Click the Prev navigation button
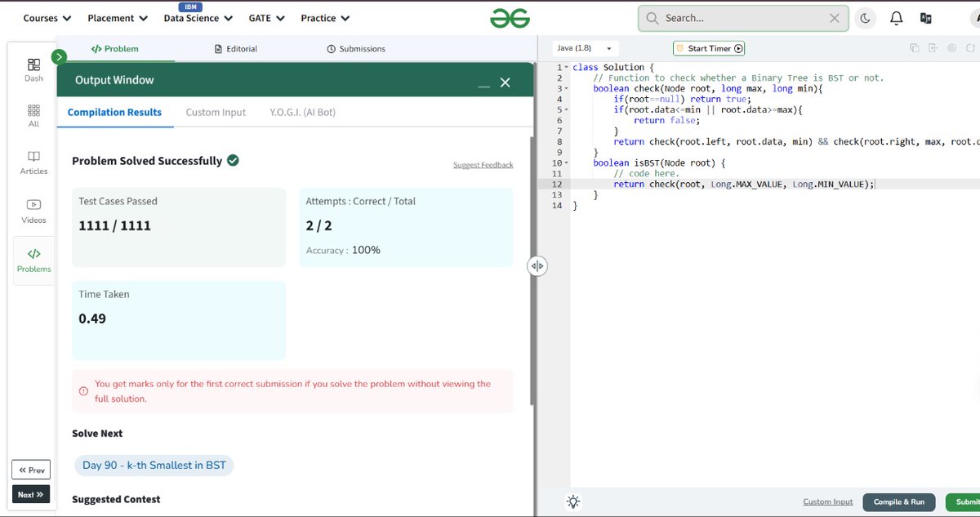980x517 pixels. click(31, 470)
